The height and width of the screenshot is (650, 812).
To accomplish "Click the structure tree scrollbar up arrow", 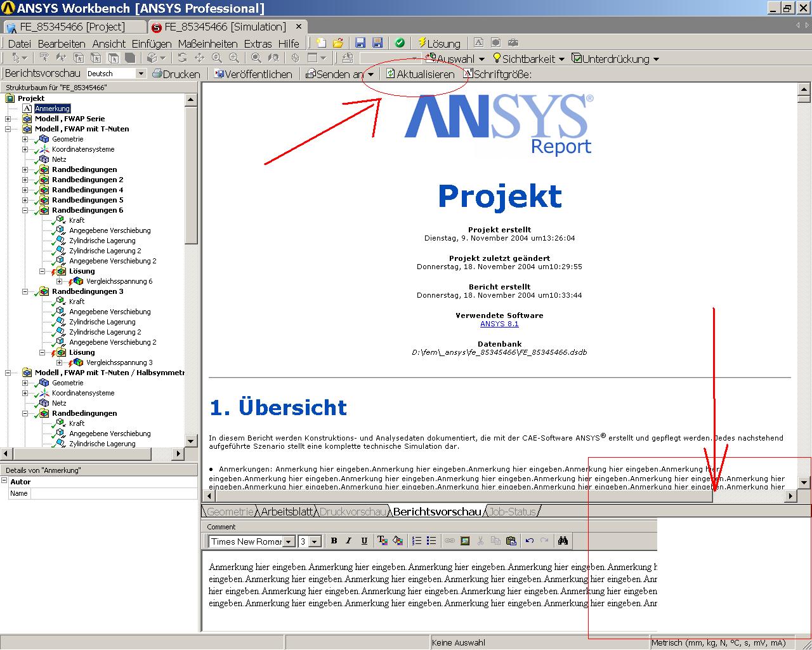I will click(192, 99).
